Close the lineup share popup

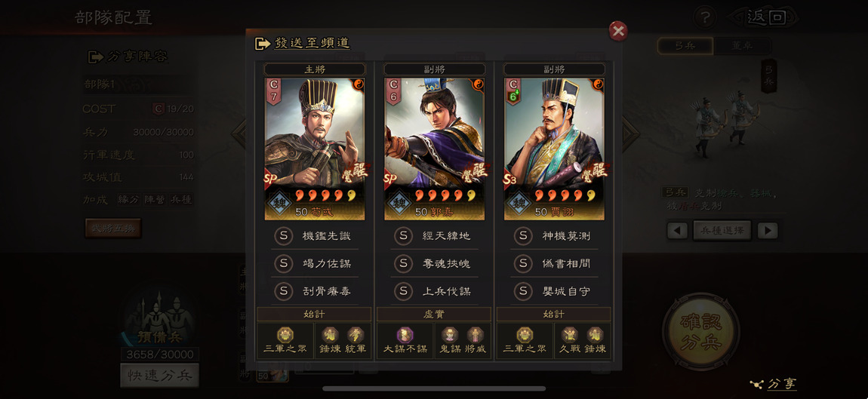pos(617,31)
